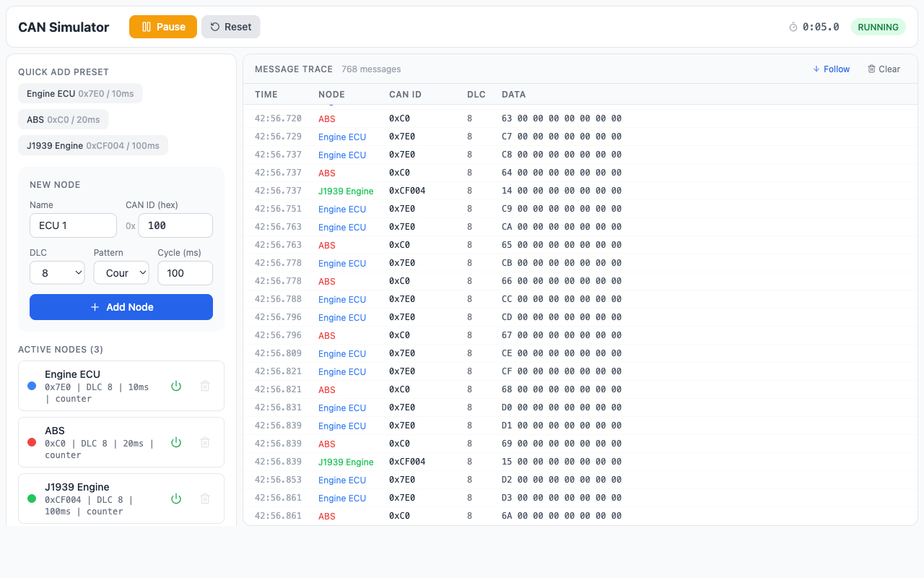The width and height of the screenshot is (924, 578).
Task: Click the blue Engine ECU color dot
Action: [x=32, y=386]
